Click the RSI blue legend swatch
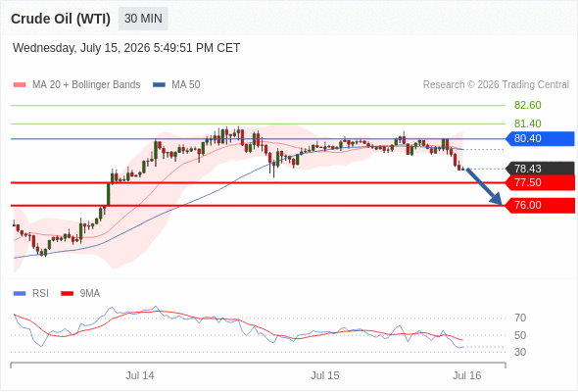Image resolution: width=578 pixels, height=392 pixels. point(20,294)
